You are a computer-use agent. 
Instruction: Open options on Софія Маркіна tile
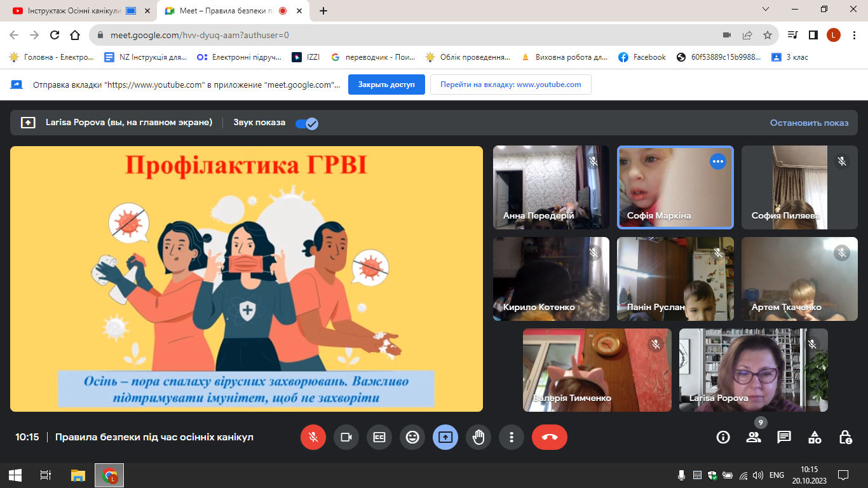[x=717, y=161]
